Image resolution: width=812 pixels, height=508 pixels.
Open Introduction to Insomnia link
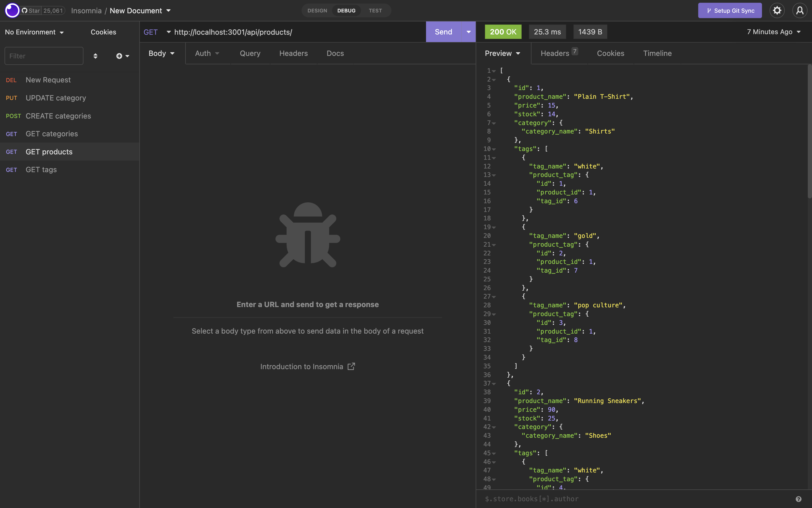tap(308, 367)
